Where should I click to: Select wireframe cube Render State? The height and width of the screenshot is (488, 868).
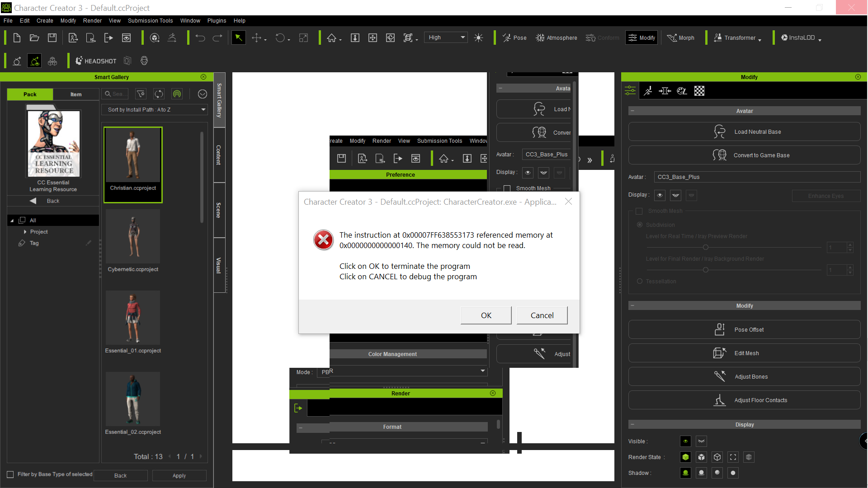click(x=717, y=457)
